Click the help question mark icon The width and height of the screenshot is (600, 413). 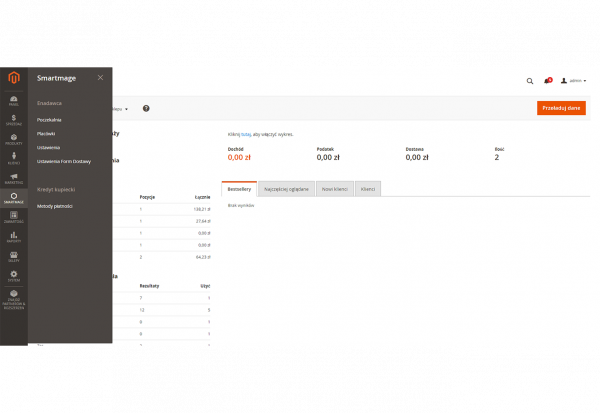click(x=146, y=109)
